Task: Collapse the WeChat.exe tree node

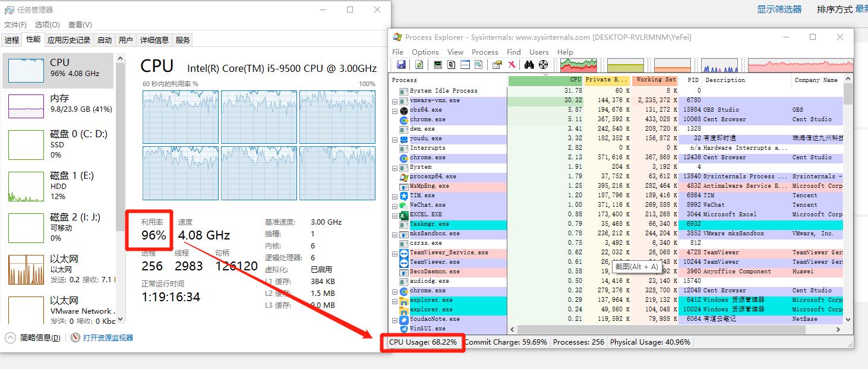Action: coord(395,205)
